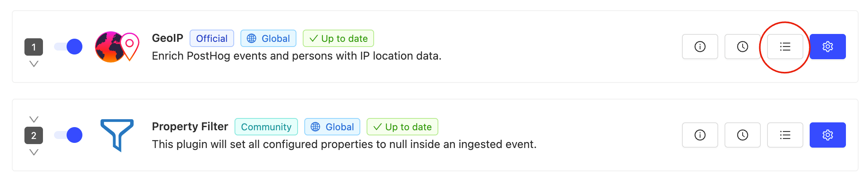Disable the Property Filter plugin toggle
Image resolution: width=868 pixels, height=180 pixels.
[x=68, y=135]
